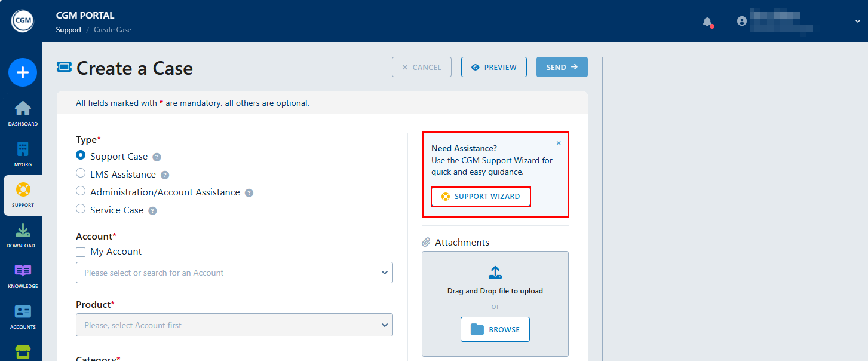Navigate to Support in the breadcrumb

(68, 29)
